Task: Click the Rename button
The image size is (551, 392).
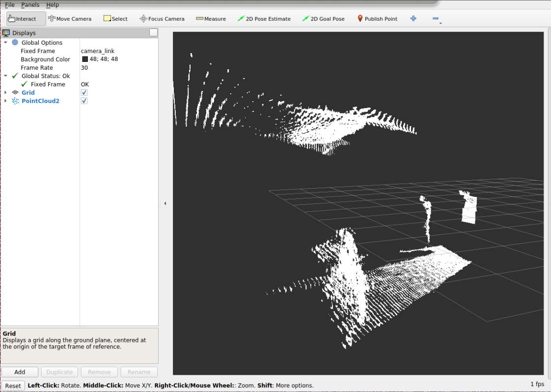Action: pyautogui.click(x=139, y=372)
